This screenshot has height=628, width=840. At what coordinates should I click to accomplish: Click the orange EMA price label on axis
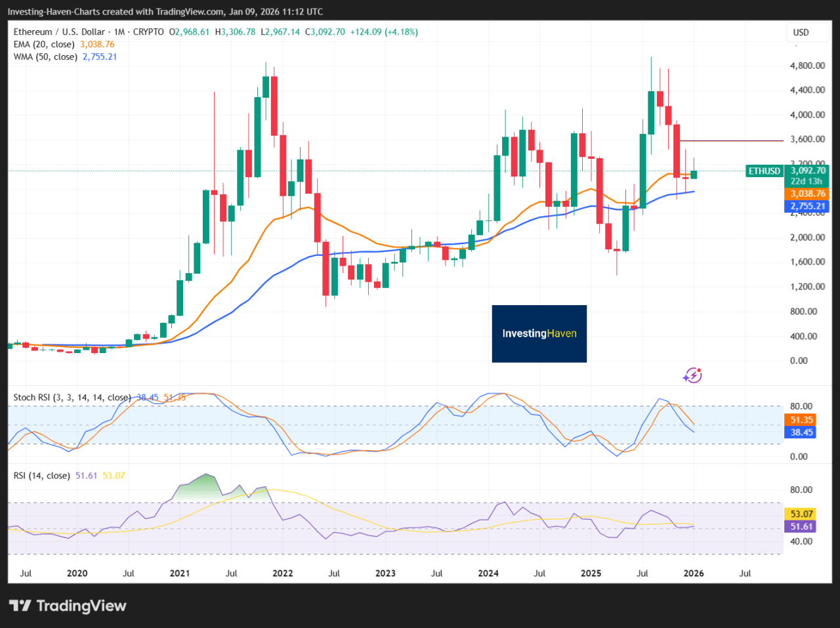(808, 194)
